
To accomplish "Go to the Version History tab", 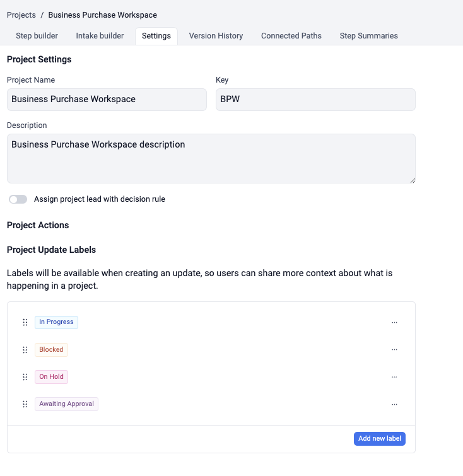I will pos(216,36).
